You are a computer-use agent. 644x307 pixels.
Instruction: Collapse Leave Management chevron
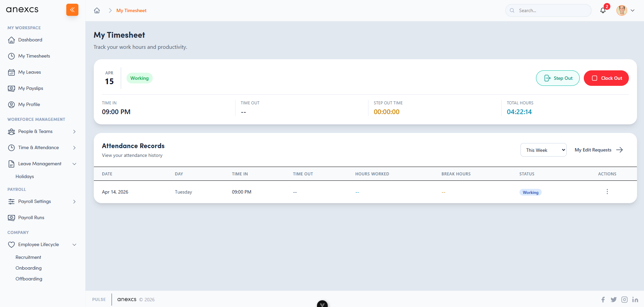pos(74,164)
